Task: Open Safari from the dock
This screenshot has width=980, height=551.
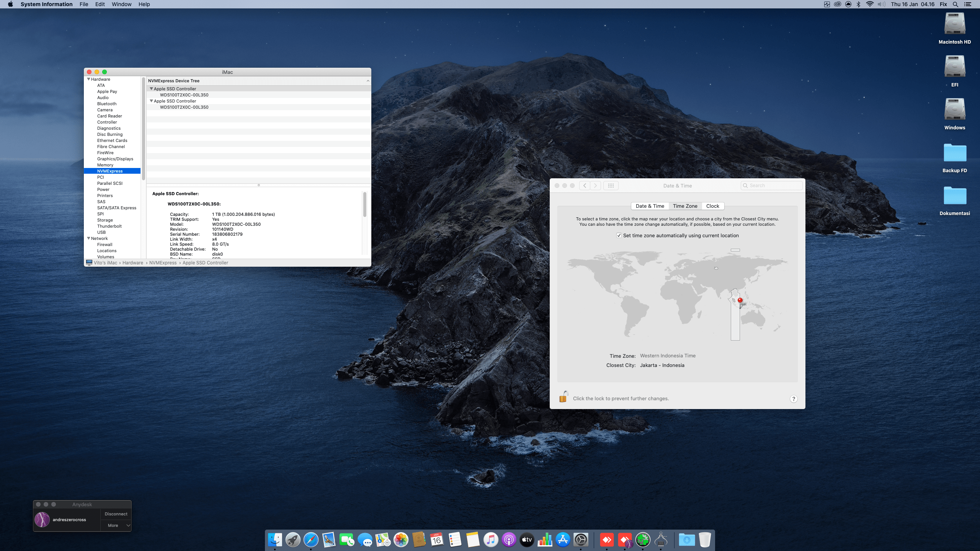Action: coord(311,540)
